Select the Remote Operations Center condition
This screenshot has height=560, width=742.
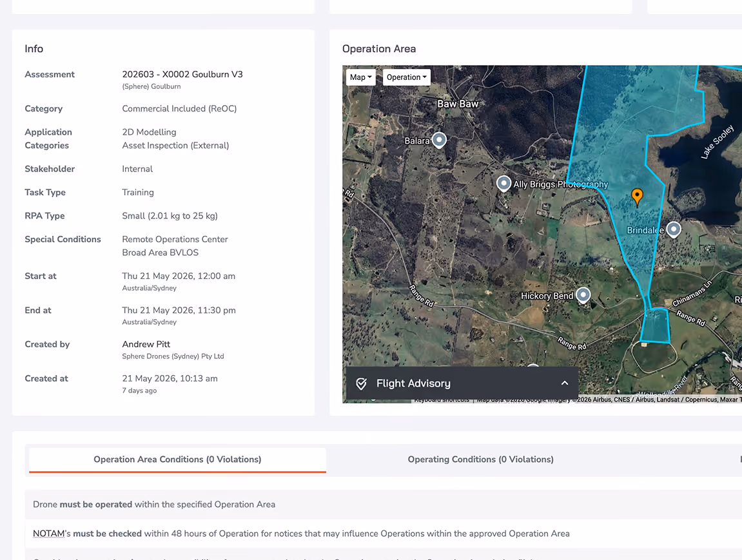tap(175, 239)
